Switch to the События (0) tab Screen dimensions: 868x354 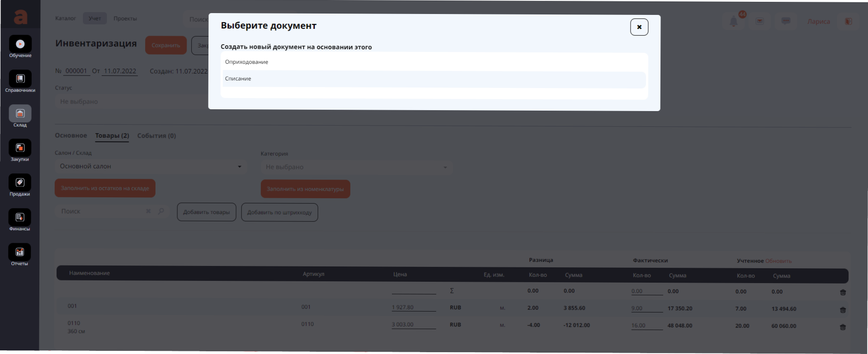tap(156, 136)
